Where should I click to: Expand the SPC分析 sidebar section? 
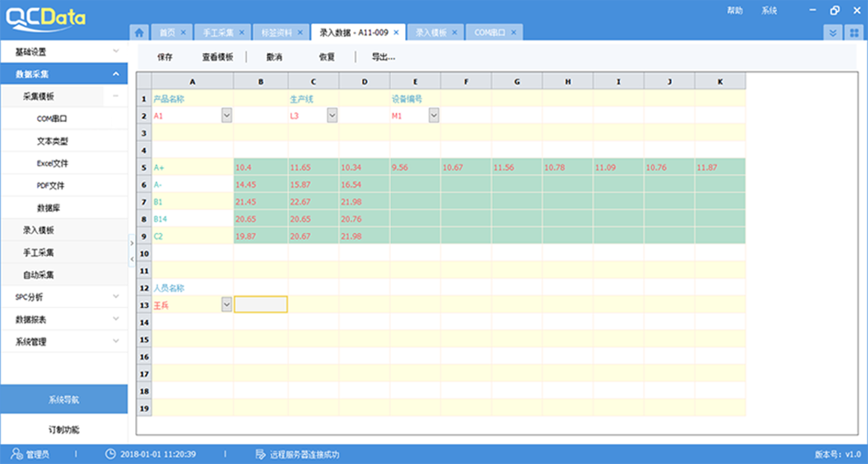click(64, 297)
